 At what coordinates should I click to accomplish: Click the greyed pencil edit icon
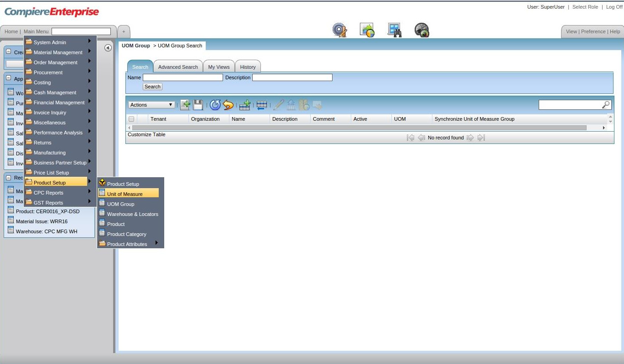click(278, 105)
